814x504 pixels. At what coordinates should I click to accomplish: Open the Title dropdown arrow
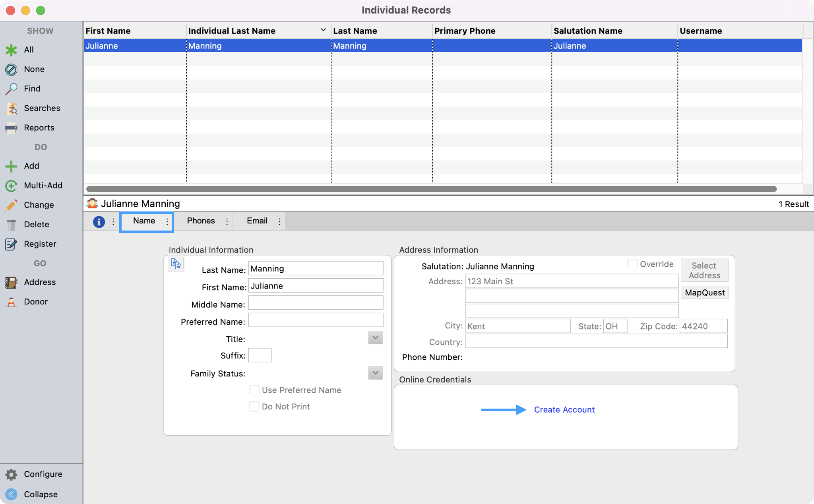[x=375, y=338]
